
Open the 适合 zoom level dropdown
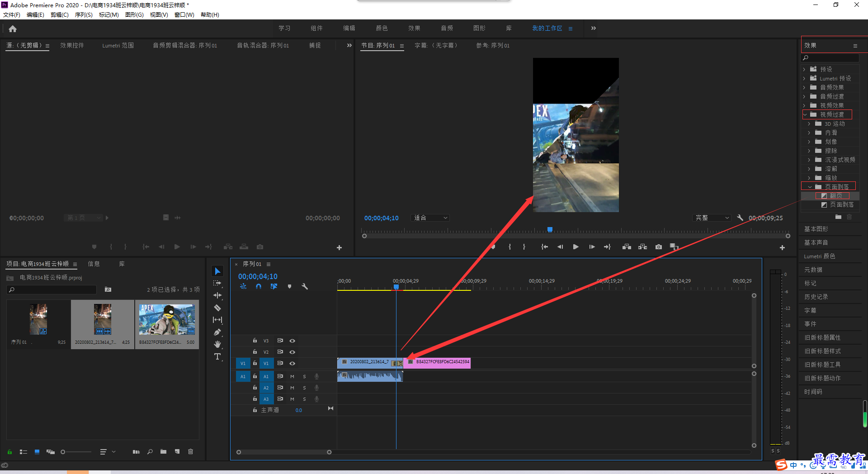click(430, 218)
